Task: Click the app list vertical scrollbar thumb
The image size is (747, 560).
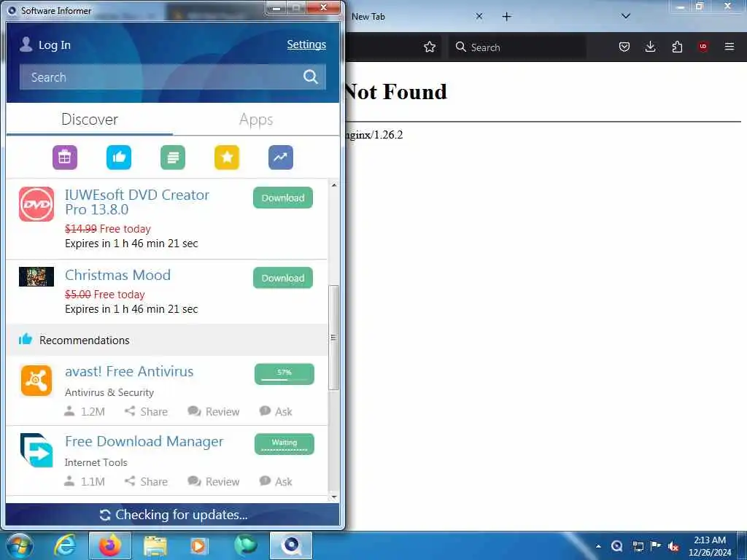Action: [x=333, y=338]
